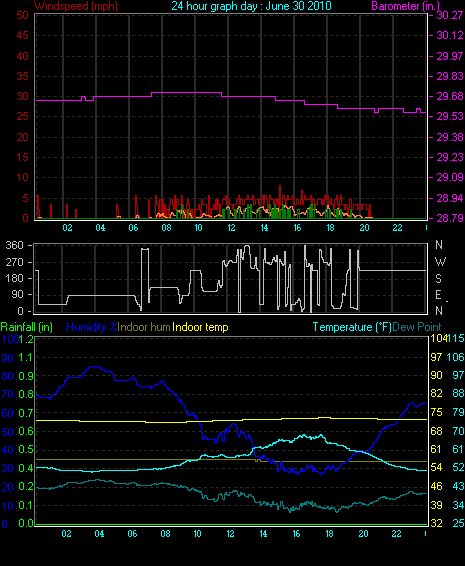Image resolution: width=465 pixels, height=566 pixels.
Task: Click yellow indoor temp axis value "82"
Action: click(436, 393)
